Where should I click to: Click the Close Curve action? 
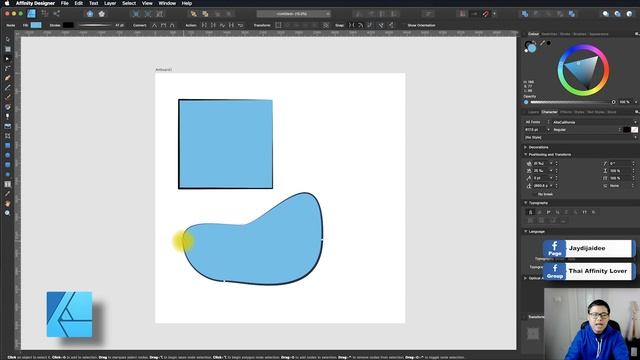click(213, 25)
